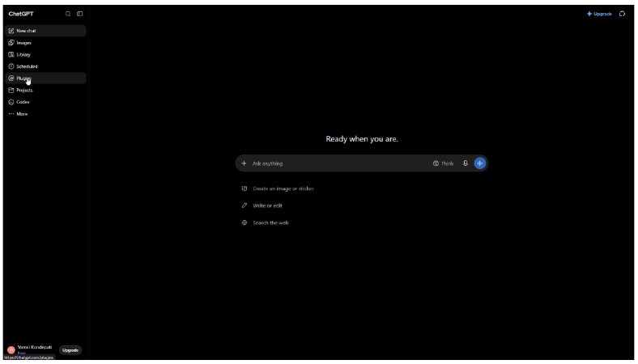638x364 pixels.
Task: Open the Plugins page
Action: pyautogui.click(x=45, y=78)
